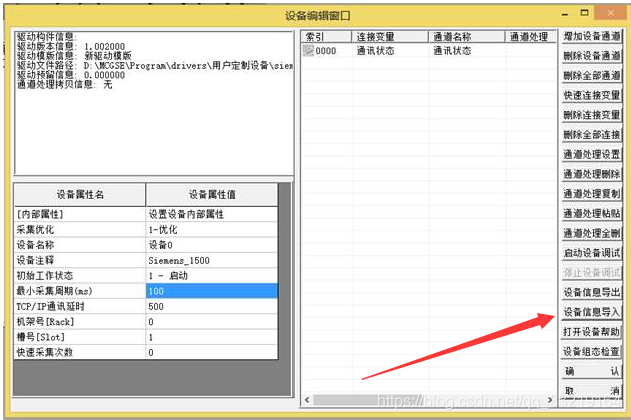Click the 增加设备通道 button
Screen dimensions: 631x420
(592, 36)
